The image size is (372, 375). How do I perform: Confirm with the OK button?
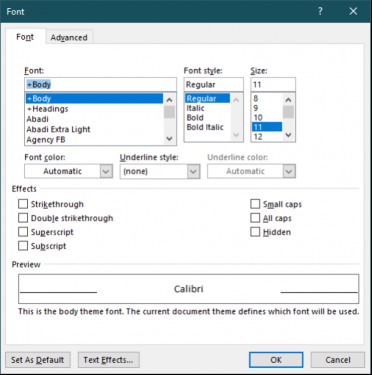(x=276, y=360)
